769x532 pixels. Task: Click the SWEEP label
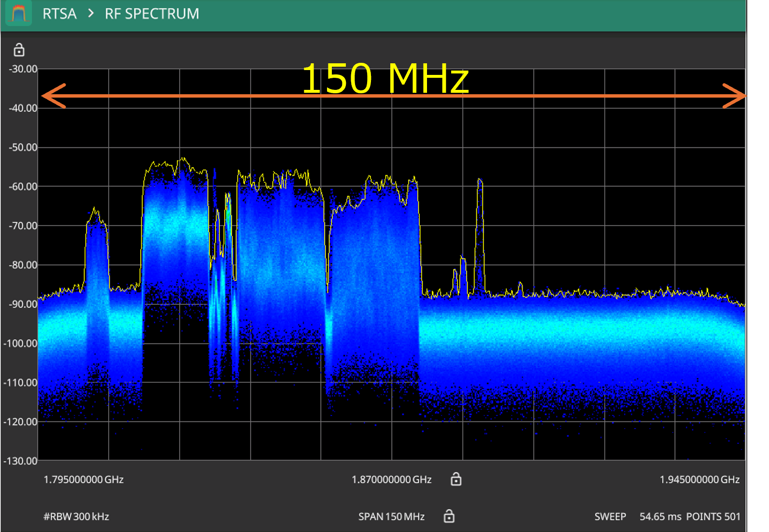pos(610,517)
